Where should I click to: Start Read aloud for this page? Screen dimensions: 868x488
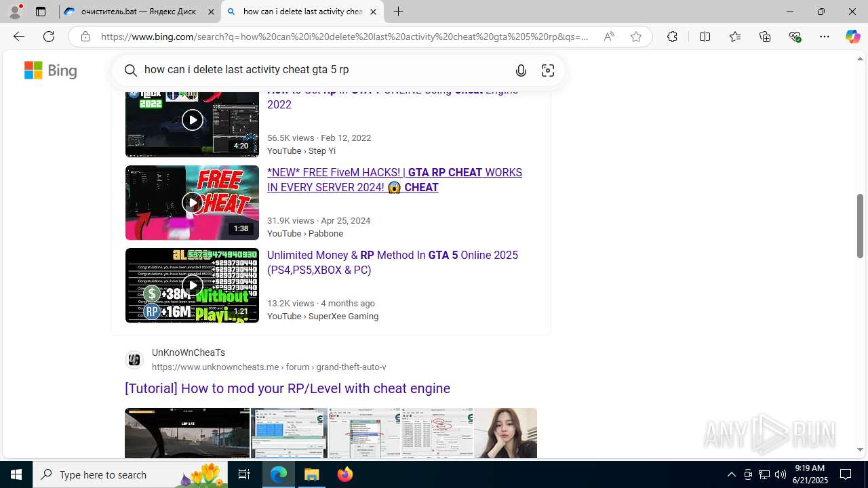609,37
